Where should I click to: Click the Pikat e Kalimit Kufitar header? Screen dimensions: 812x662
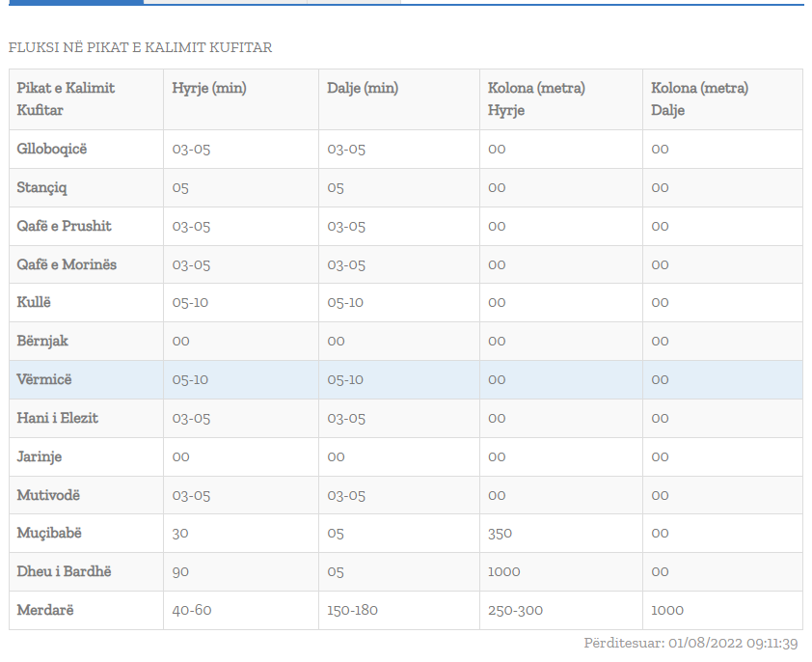point(66,98)
